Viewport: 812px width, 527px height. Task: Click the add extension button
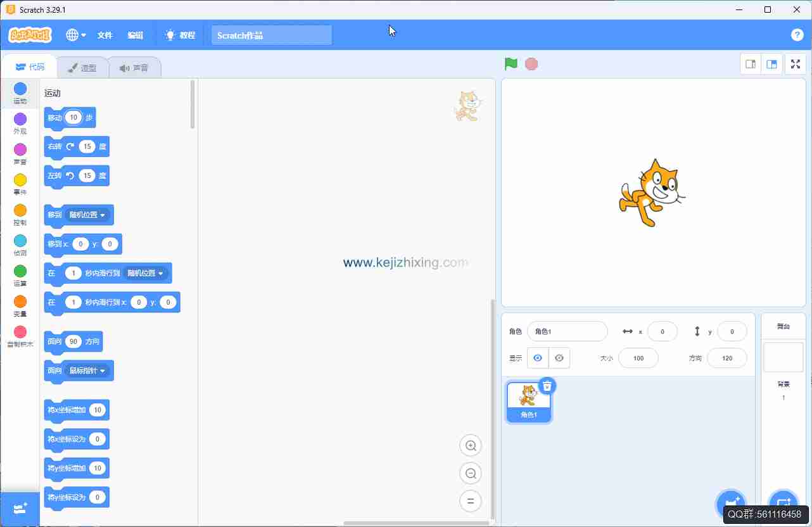(20, 509)
